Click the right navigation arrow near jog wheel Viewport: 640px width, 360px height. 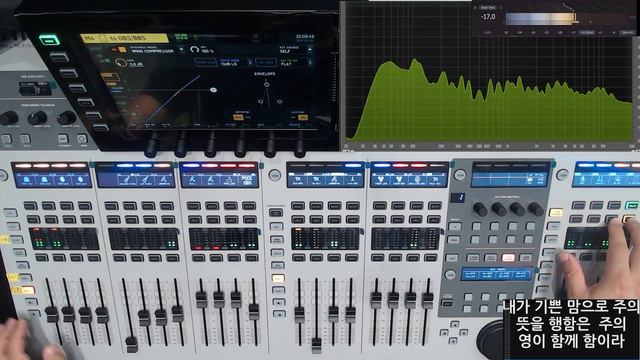click(x=463, y=333)
